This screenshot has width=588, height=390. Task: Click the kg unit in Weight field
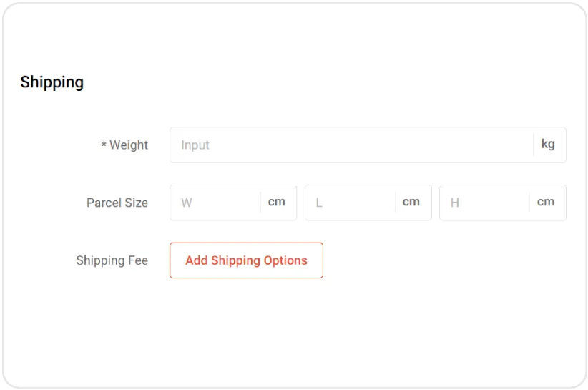tap(548, 145)
